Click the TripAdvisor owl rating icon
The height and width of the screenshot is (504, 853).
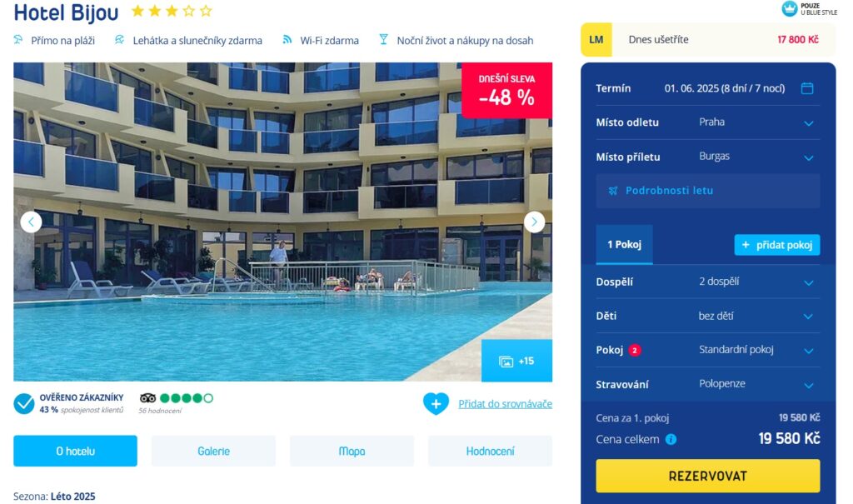coord(147,398)
